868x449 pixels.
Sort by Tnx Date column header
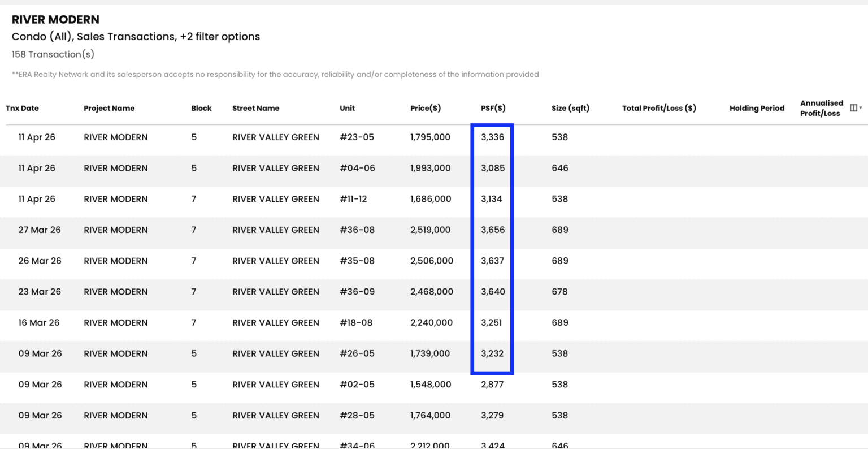tap(23, 108)
